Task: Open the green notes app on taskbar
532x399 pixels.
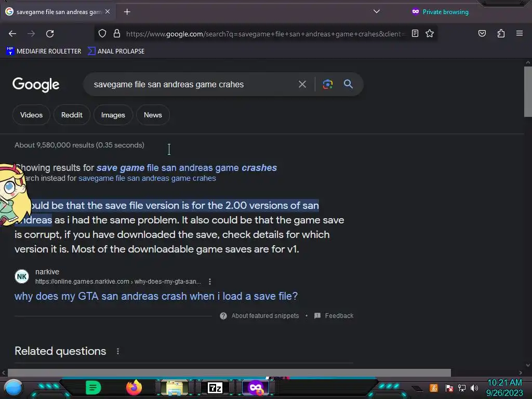Action: coord(93,388)
